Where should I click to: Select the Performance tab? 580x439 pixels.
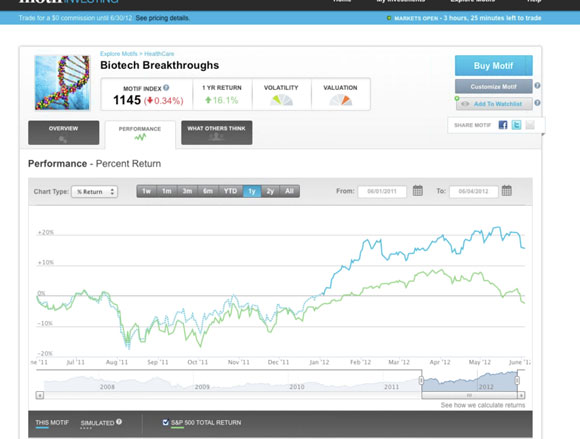pos(140,134)
